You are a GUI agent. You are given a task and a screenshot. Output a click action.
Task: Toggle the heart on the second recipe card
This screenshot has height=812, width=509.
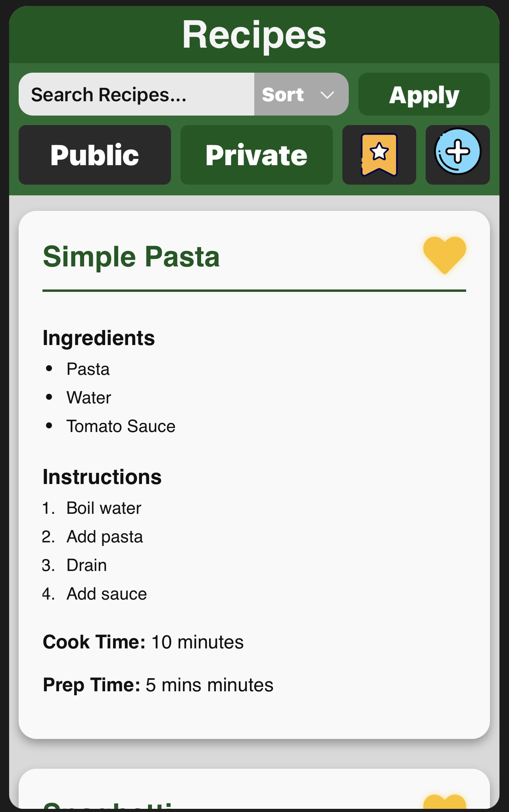444,801
